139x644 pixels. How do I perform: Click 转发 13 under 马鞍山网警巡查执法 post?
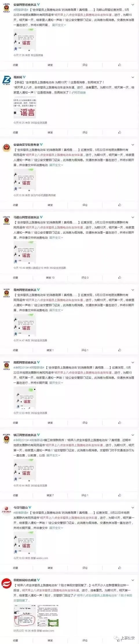(50, 278)
